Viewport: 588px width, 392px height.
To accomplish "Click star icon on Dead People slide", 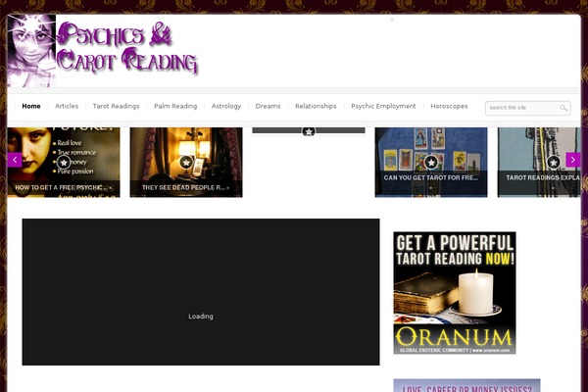I will 186,163.
